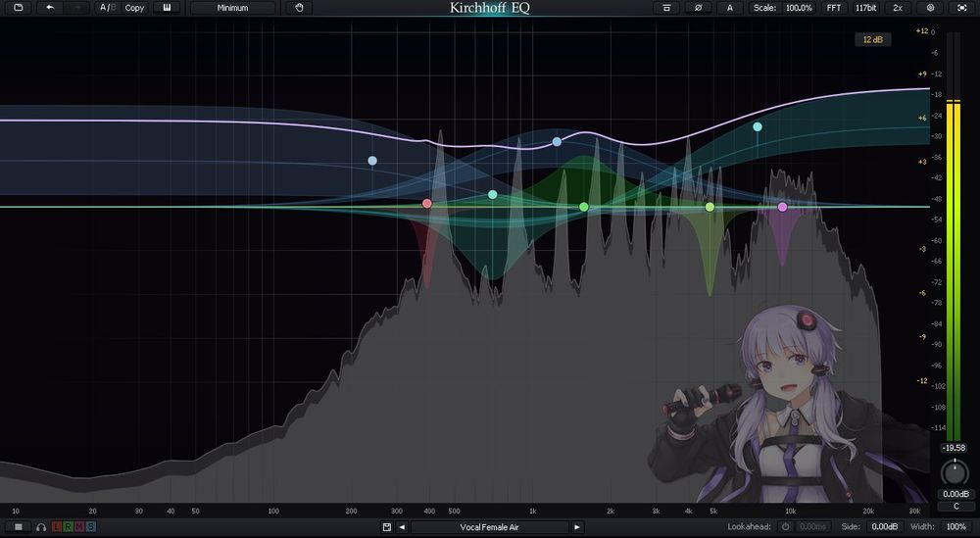Viewport: 980px width, 538px height.
Task: Select the green band node near 1.5k
Action: click(x=584, y=207)
